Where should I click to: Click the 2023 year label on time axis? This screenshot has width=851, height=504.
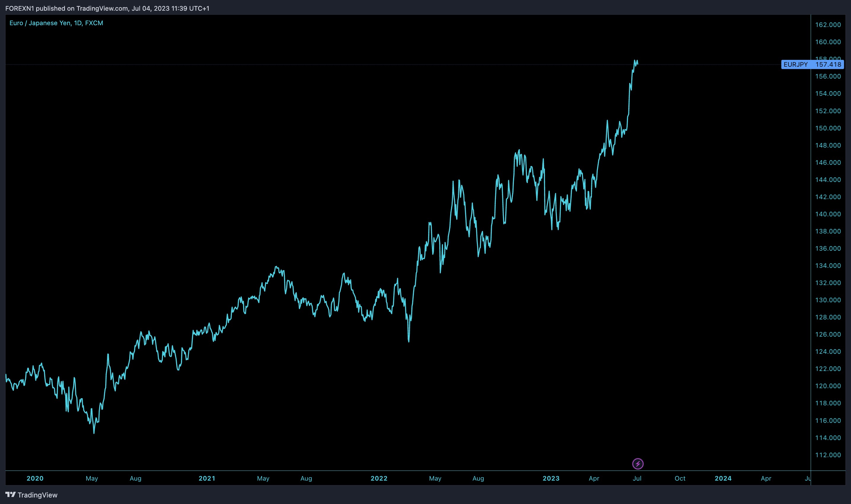coord(551,479)
